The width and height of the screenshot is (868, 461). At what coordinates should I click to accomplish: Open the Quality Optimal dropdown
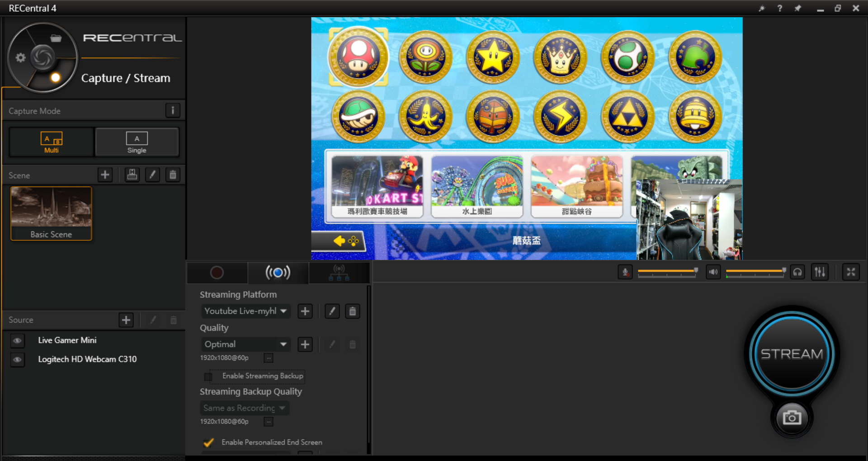[x=245, y=344]
